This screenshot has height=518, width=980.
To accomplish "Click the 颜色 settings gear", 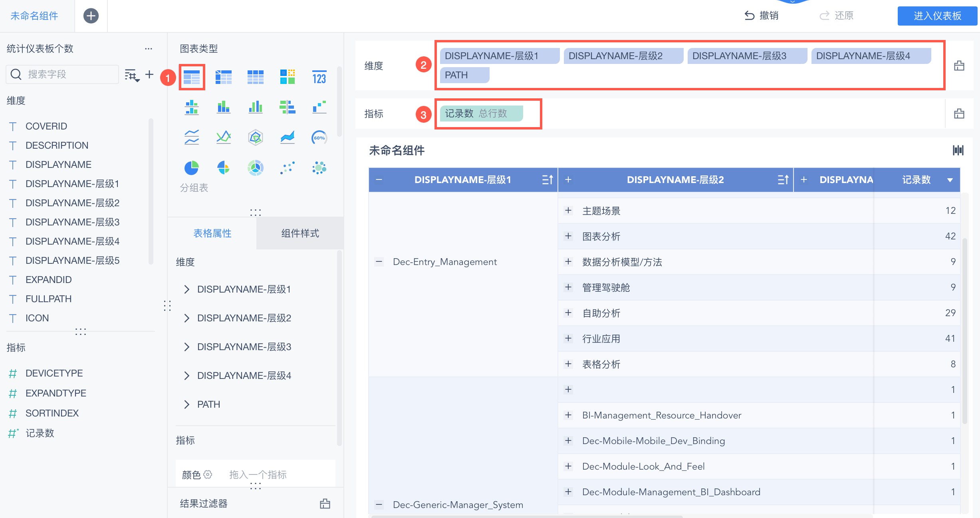I will click(x=208, y=474).
